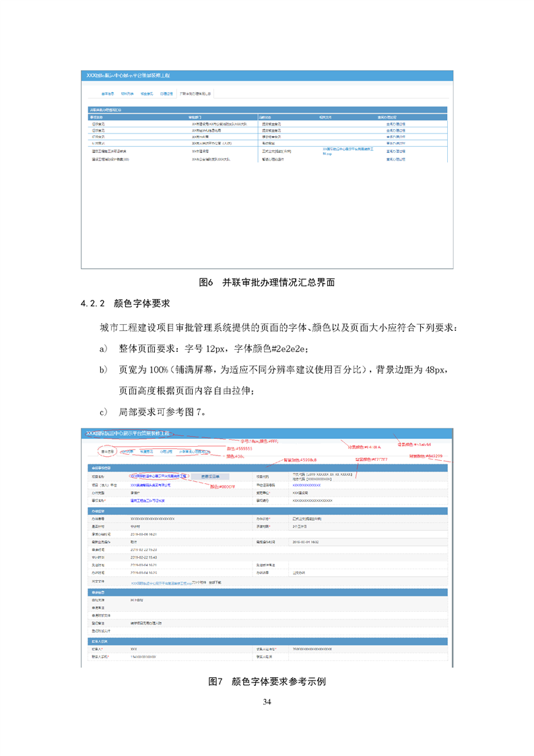
Task: Open the 办理过程 tab in upper screenshot
Action: tap(166, 94)
